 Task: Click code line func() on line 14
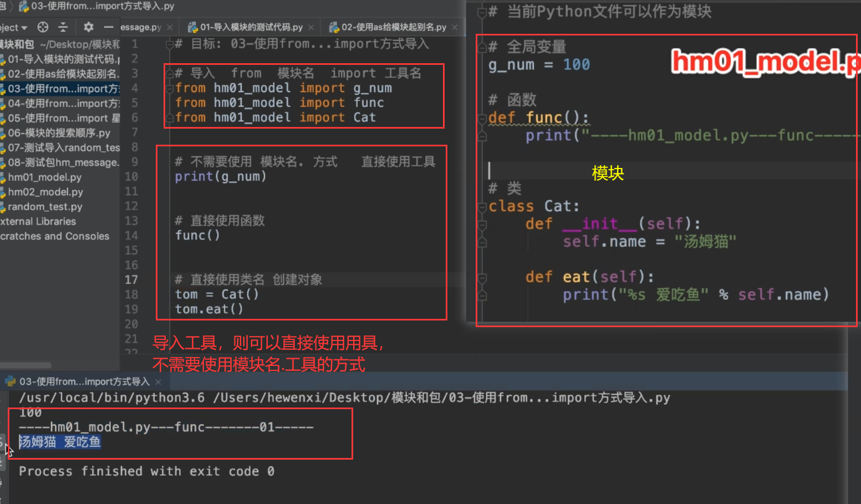pyautogui.click(x=197, y=236)
